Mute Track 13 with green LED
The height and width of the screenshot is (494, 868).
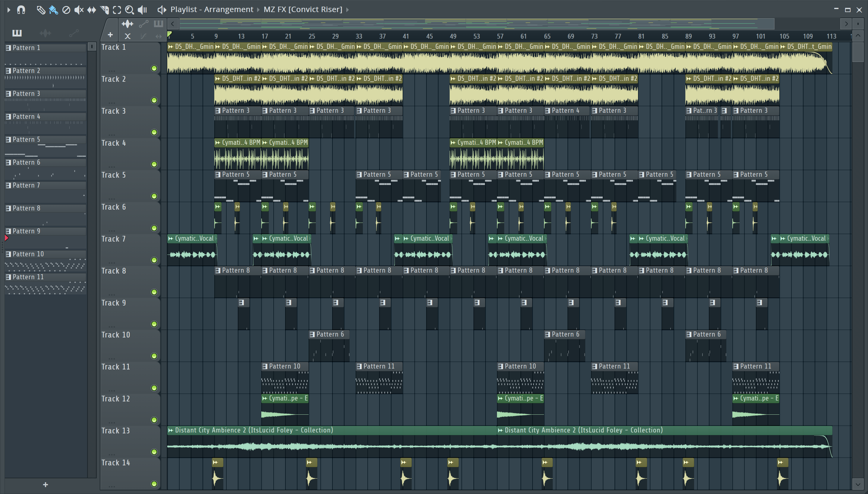click(x=154, y=452)
